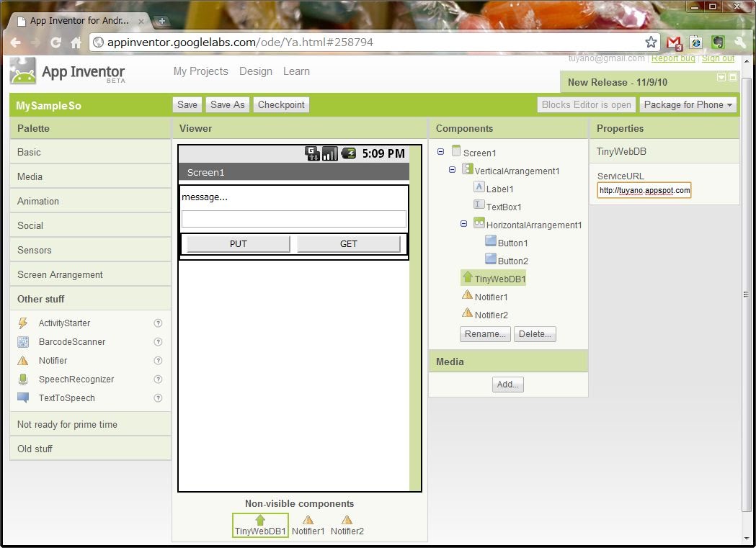Select Button2 in the components tree
Screen dimensions: 756x548
[512, 261]
